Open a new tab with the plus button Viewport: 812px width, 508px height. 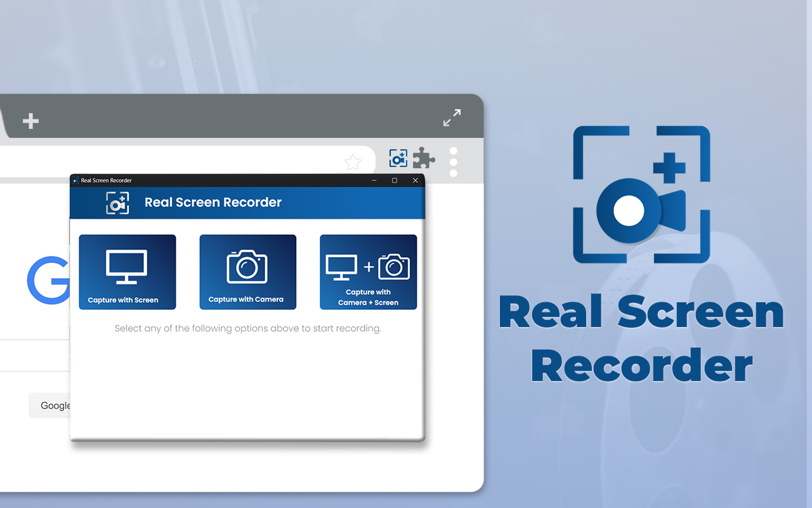(30, 121)
